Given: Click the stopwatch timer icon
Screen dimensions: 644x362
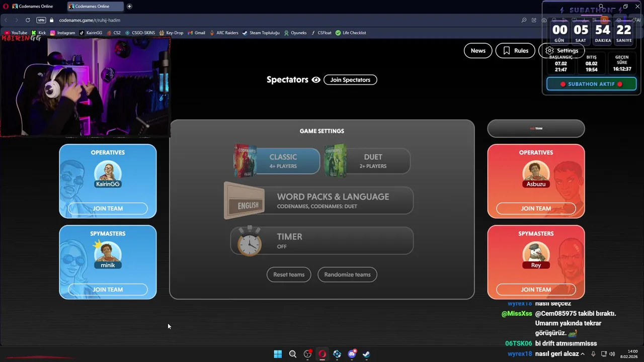Looking at the screenshot, I should click(249, 241).
